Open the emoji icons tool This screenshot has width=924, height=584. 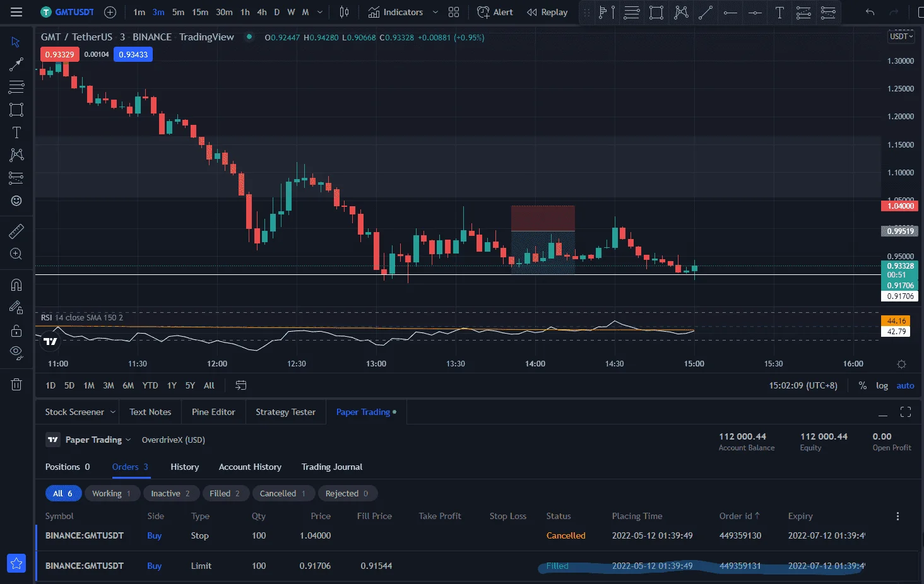tap(16, 201)
